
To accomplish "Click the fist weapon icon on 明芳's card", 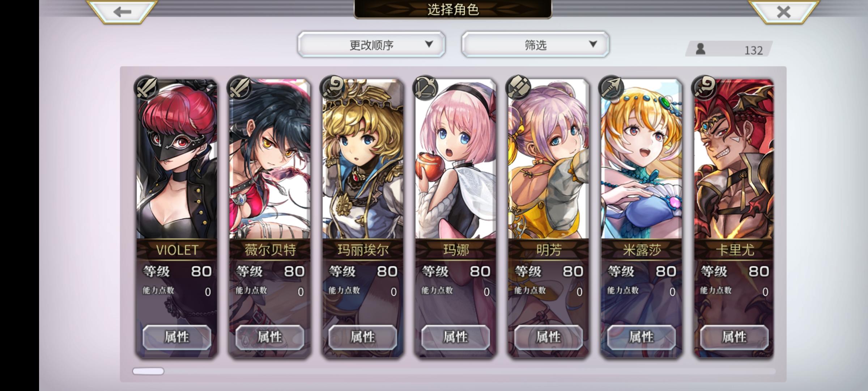I will click(x=518, y=88).
